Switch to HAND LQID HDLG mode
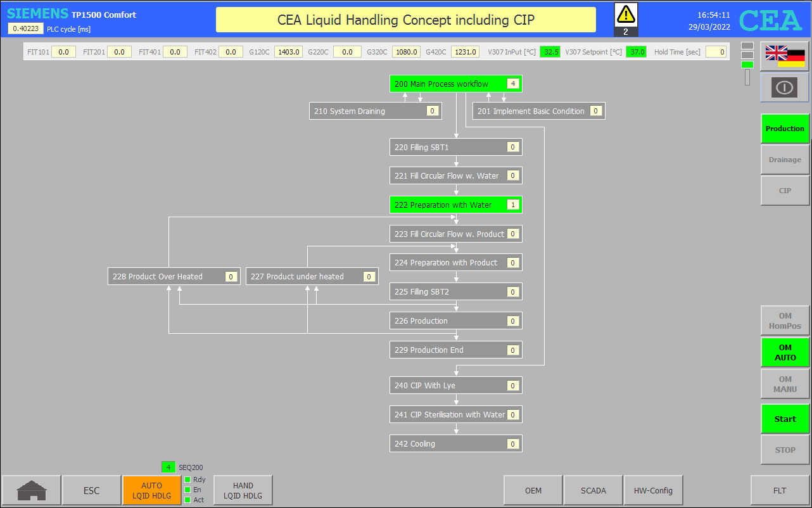 [x=243, y=490]
